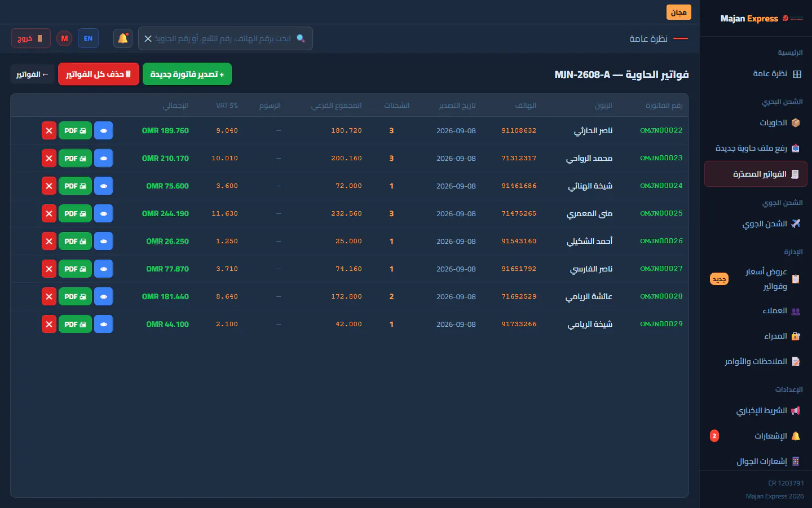The image size is (812, 508).
Task: Click customer name منى المعمري
Action: (x=590, y=213)
